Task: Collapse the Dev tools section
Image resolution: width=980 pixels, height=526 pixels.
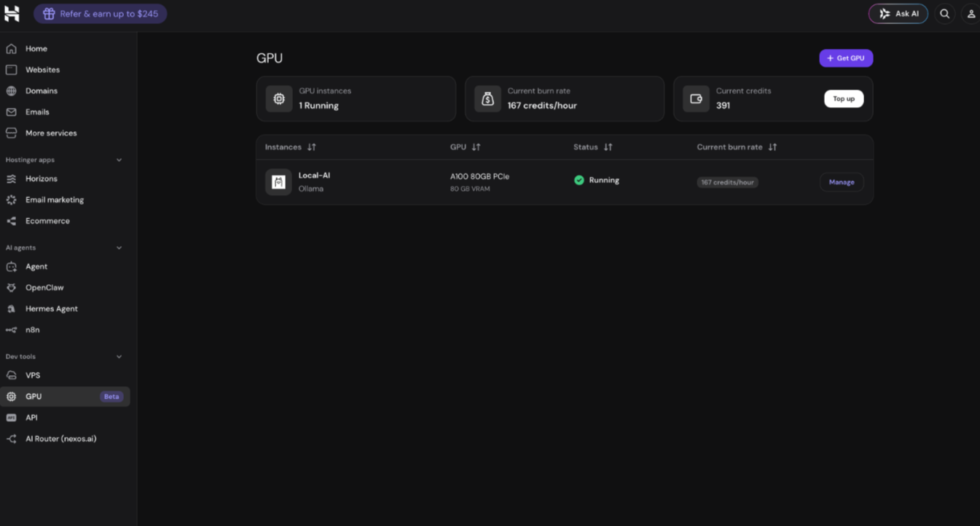Action: (x=119, y=356)
